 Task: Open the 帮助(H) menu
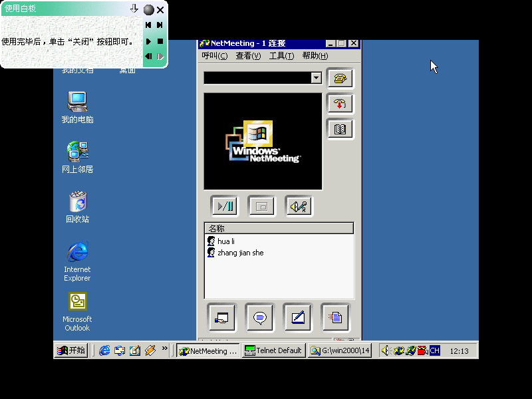[315, 56]
